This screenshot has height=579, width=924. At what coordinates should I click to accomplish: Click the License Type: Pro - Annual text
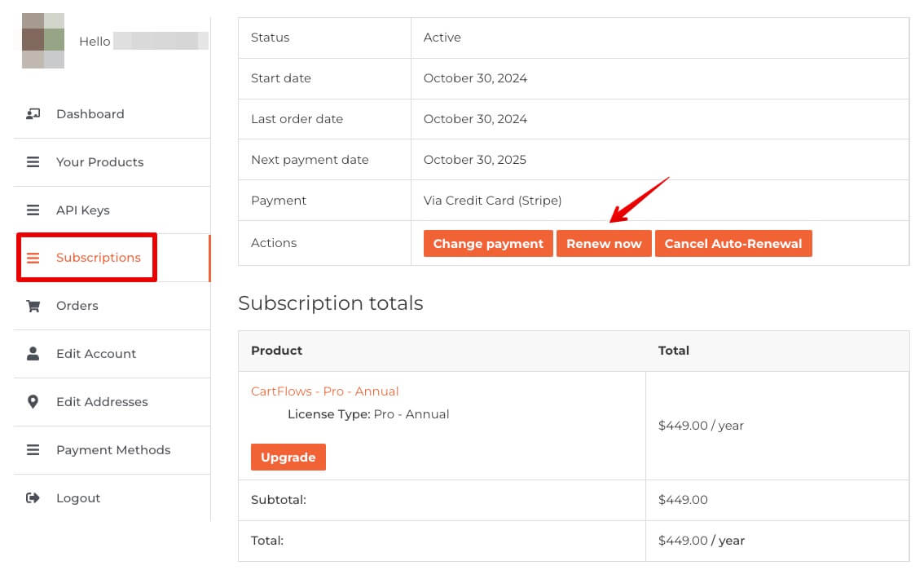(x=368, y=414)
